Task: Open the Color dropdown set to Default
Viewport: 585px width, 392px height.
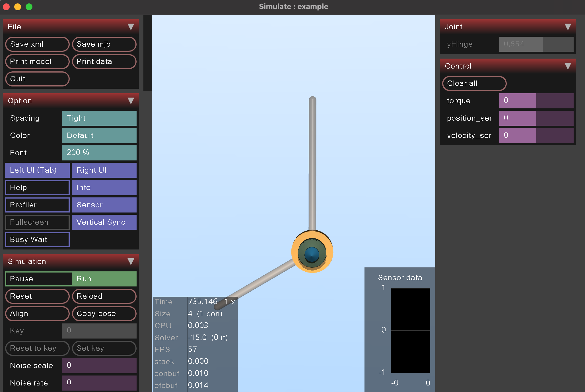Action: [99, 135]
